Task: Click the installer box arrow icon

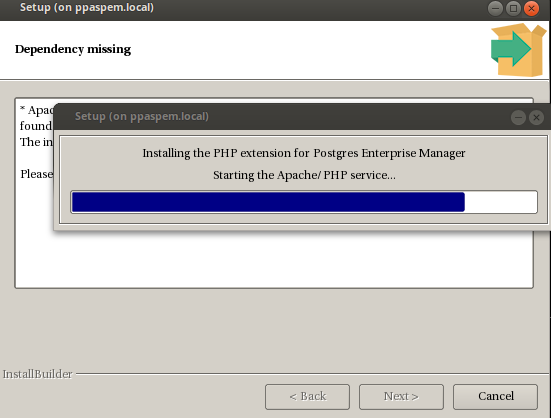Action: pos(518,50)
